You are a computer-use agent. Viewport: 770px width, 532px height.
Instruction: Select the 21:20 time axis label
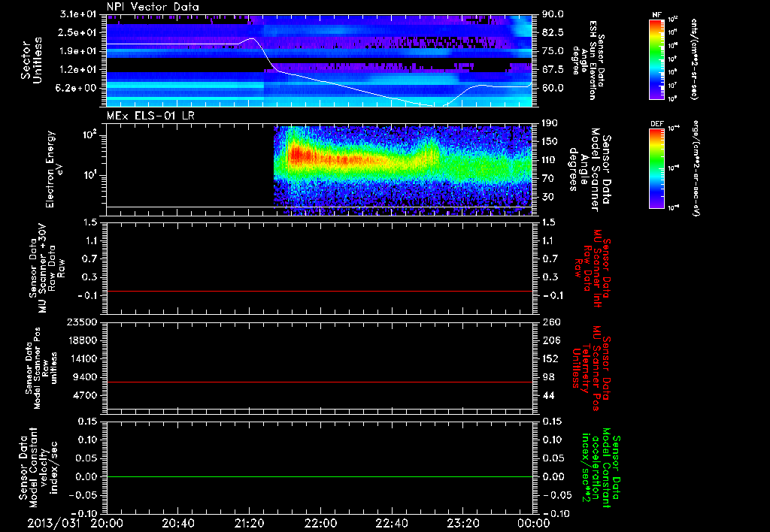249,522
